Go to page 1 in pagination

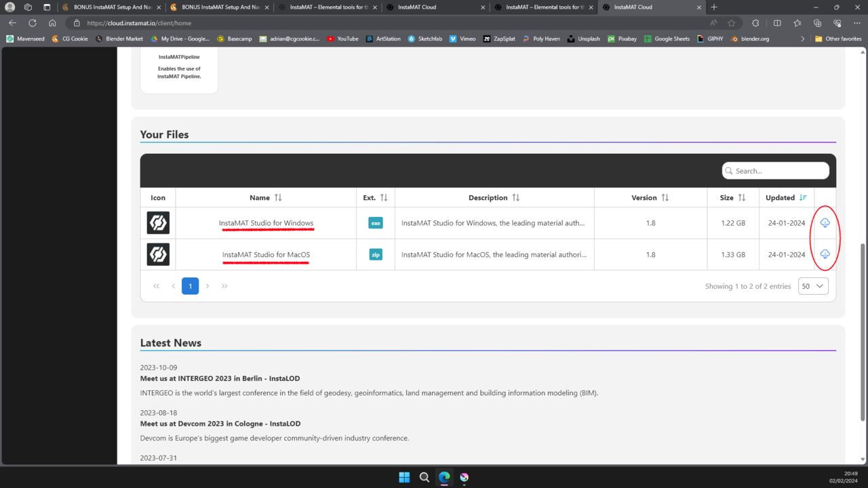click(x=190, y=286)
